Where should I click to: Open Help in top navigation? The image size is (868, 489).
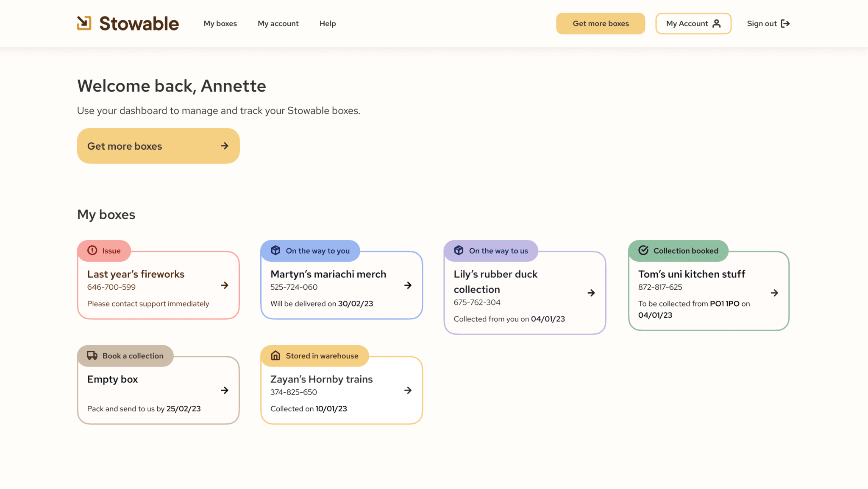[x=328, y=24]
